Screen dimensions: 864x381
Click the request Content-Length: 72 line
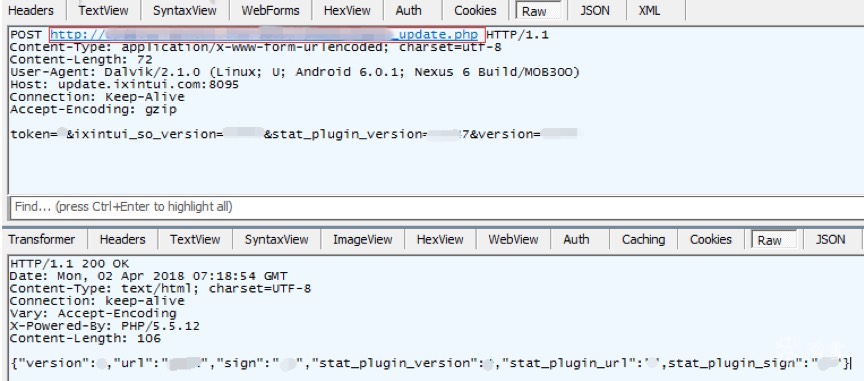(x=82, y=60)
